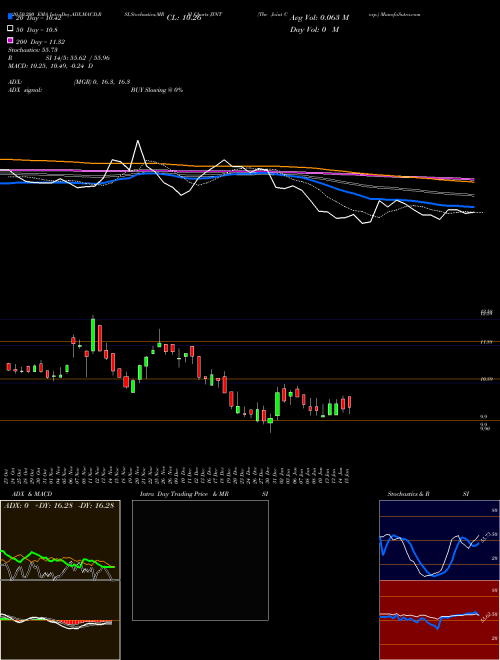Click the MACD histogram chart panel
The height and width of the screenshot is (660, 500).
click(x=60, y=620)
